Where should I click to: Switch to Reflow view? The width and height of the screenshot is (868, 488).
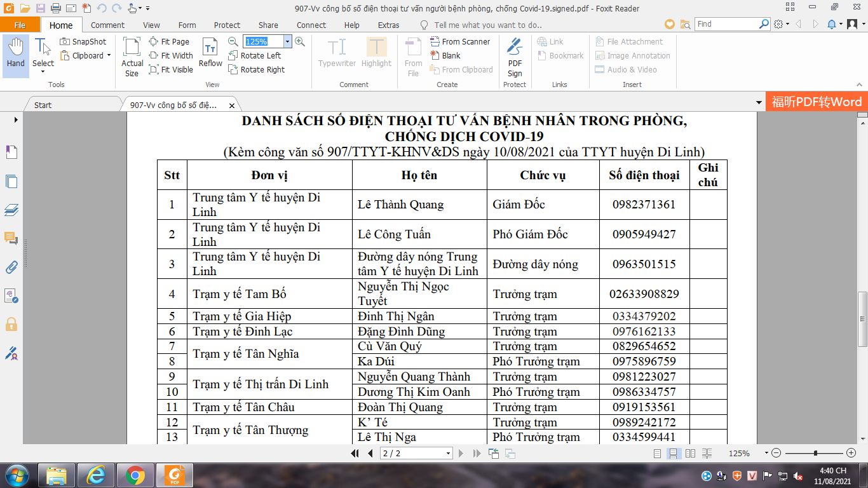tap(210, 52)
